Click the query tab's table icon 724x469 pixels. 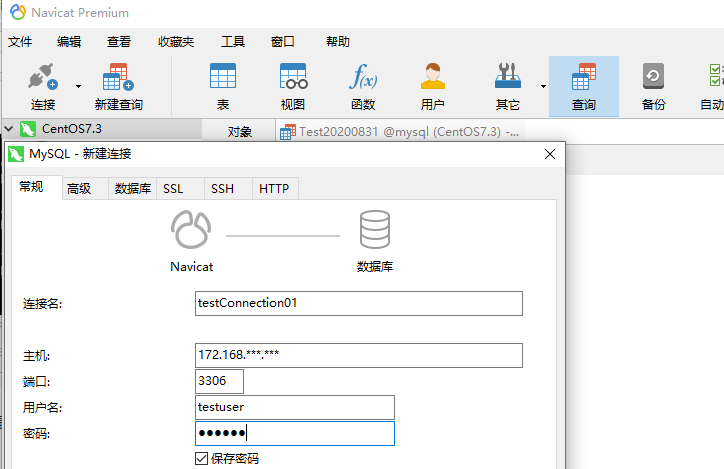pos(288,132)
